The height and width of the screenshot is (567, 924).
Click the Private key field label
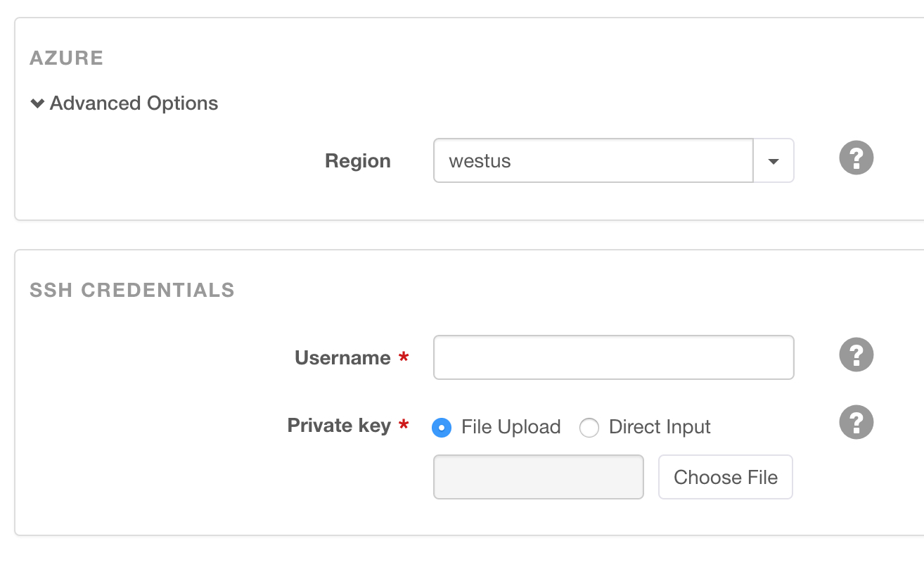click(x=339, y=426)
